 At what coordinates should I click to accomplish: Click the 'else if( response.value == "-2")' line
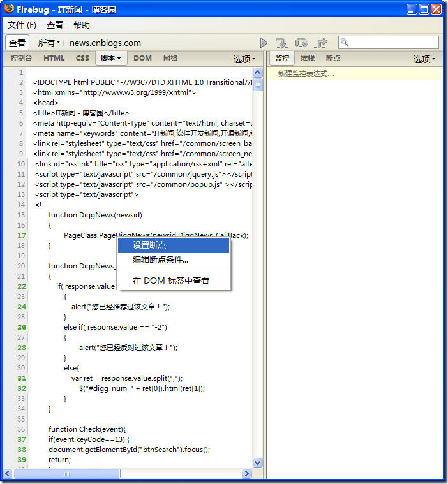(x=116, y=328)
